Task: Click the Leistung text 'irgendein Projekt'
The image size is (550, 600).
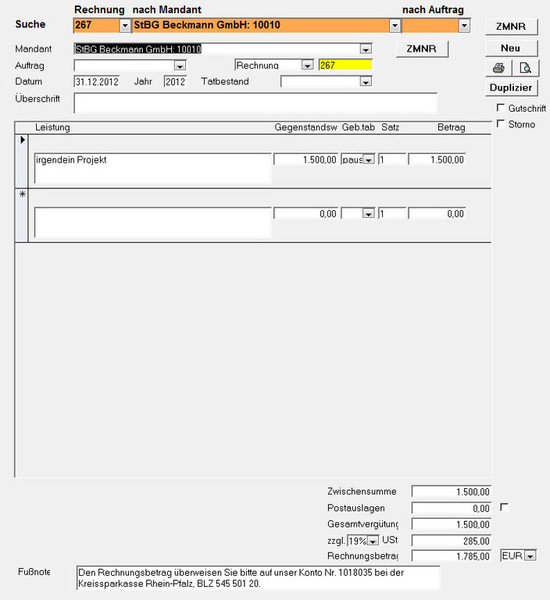Action: [71, 160]
